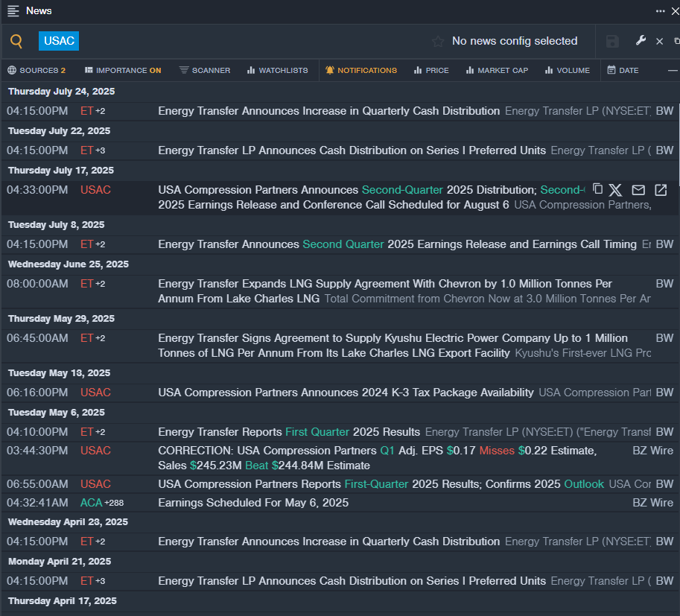Click the USAC ticker at 06:16:00PM

(x=95, y=393)
